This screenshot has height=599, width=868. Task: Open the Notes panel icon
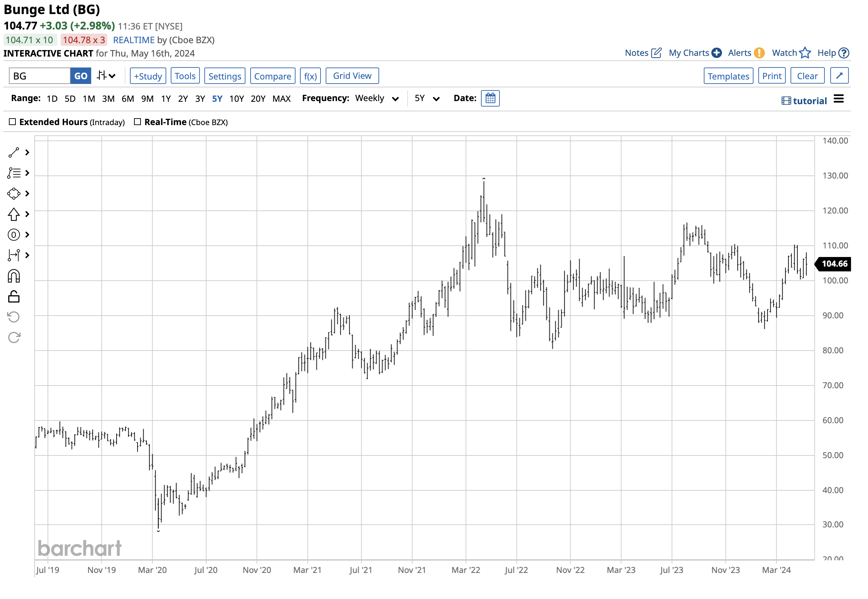(x=656, y=53)
